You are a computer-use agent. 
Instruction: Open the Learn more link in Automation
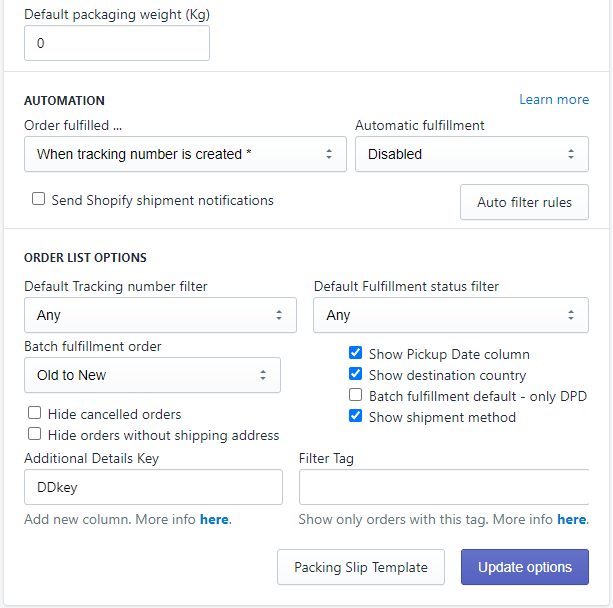coord(554,99)
